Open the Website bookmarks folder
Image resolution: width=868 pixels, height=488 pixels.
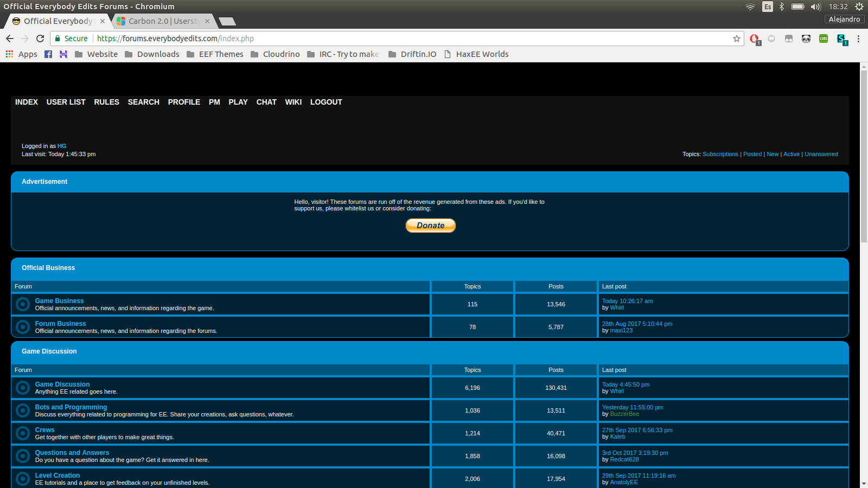(x=96, y=54)
